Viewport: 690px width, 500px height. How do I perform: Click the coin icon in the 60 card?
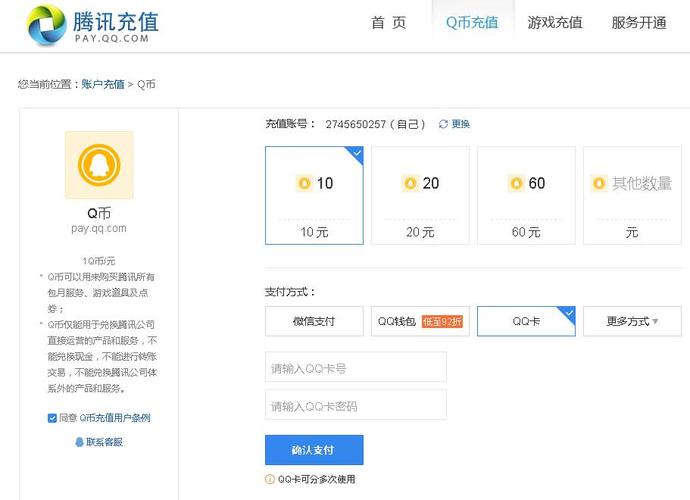tap(516, 183)
